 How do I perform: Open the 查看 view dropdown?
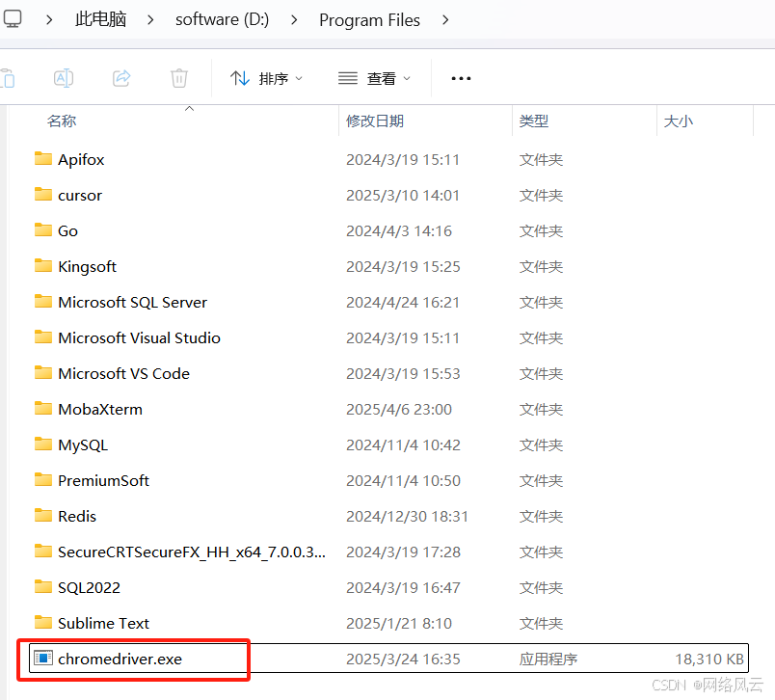pyautogui.click(x=374, y=78)
